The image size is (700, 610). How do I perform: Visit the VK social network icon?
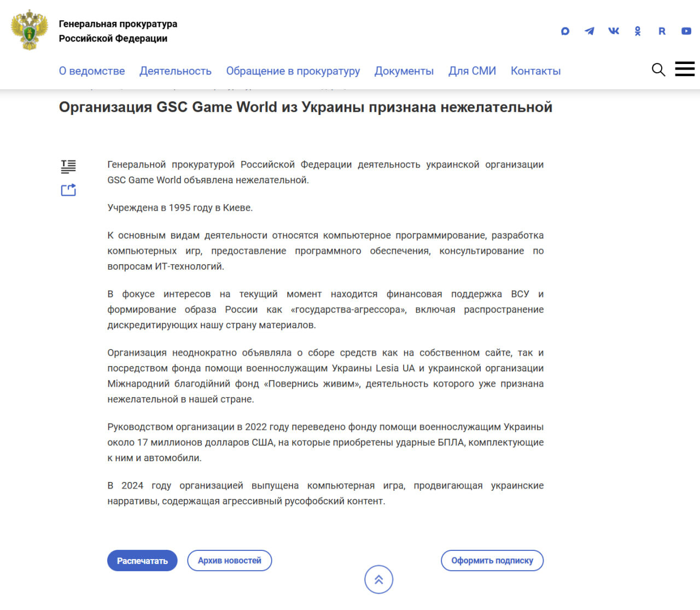[x=614, y=31]
